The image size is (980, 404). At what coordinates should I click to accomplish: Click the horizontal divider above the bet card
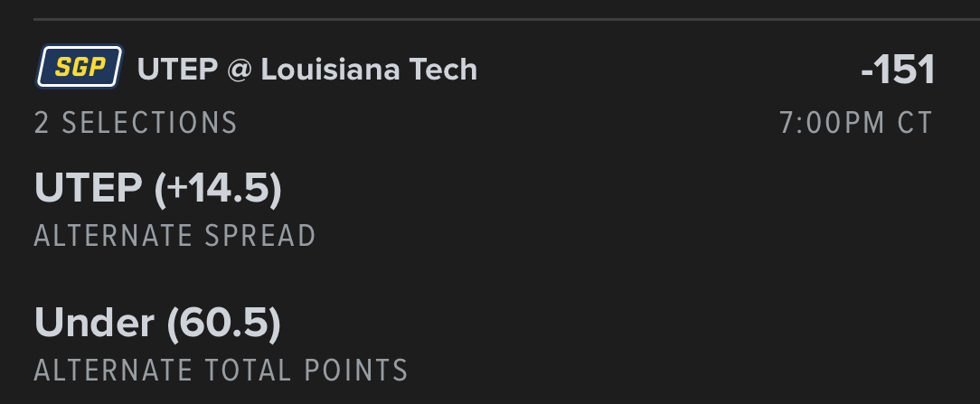[x=506, y=19]
